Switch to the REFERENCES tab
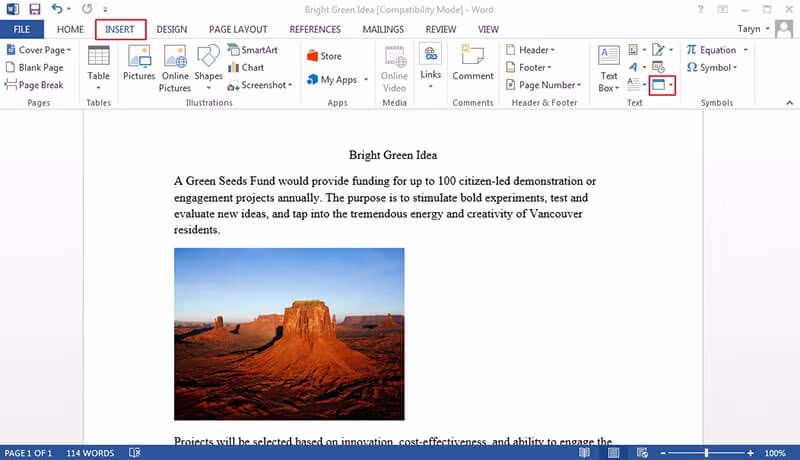 coord(315,29)
